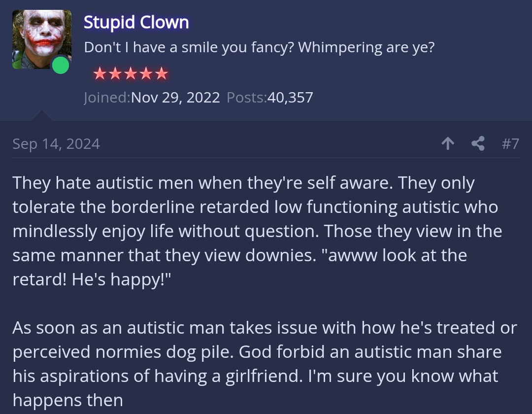This screenshot has height=414, width=532.
Task: Click the paragraph starting "They hate autistic"
Action: pyautogui.click(x=257, y=231)
